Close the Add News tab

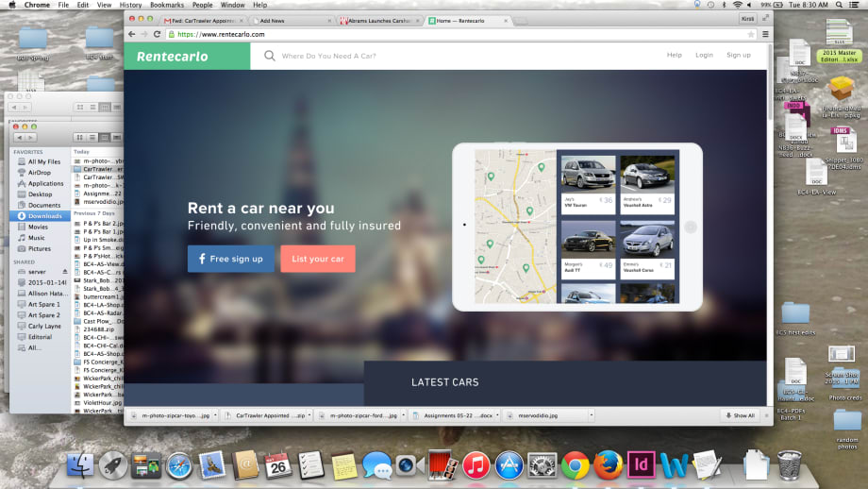329,21
